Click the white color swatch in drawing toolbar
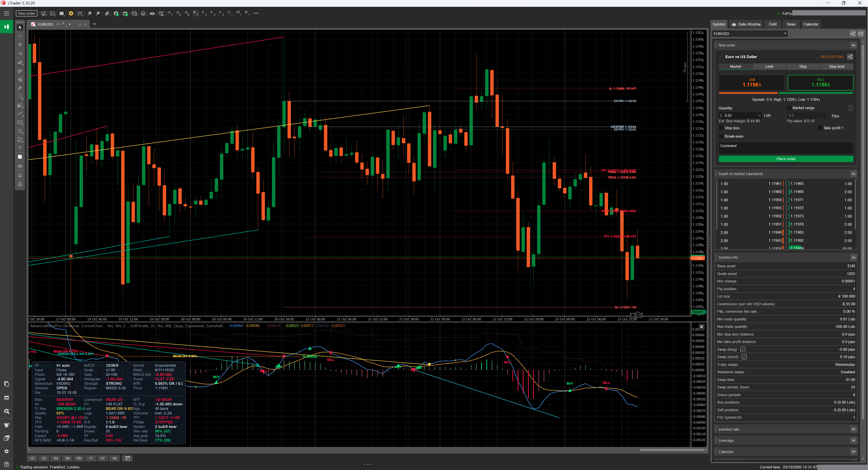This screenshot has height=470, width=868. (x=20, y=157)
